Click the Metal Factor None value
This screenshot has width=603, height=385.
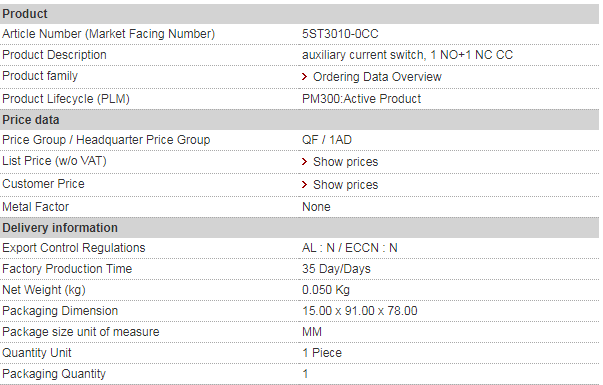(x=316, y=207)
